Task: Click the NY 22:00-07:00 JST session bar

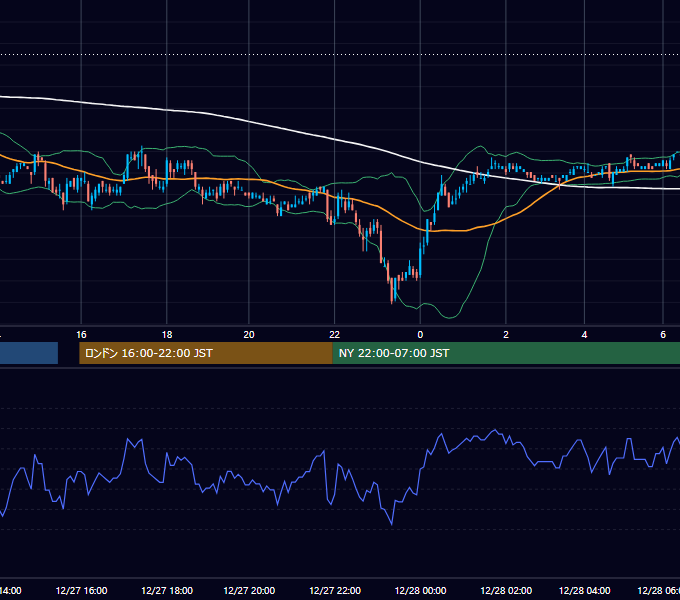Action: coord(506,353)
